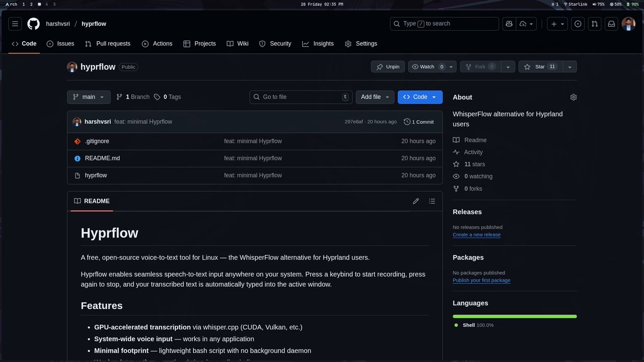The width and height of the screenshot is (644, 362).
Task: Click the hyprflow file document icon
Action: click(x=77, y=175)
